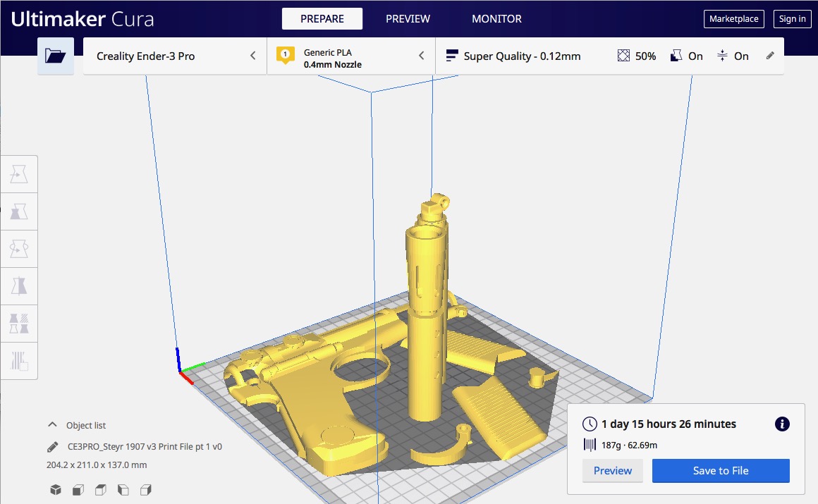Select the Rotate tool
818x504 pixels.
pos(19,249)
